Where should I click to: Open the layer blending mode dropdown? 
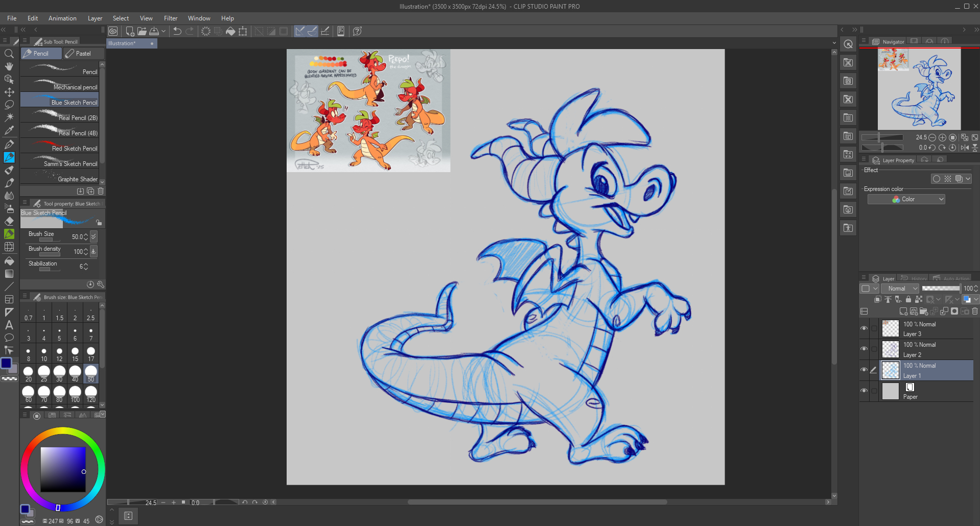900,289
